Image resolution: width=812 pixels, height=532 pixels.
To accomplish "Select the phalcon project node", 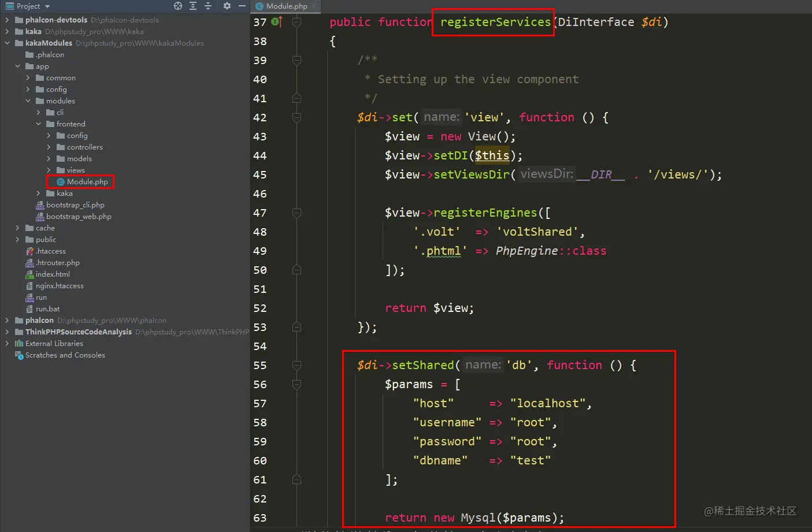I will (39, 320).
